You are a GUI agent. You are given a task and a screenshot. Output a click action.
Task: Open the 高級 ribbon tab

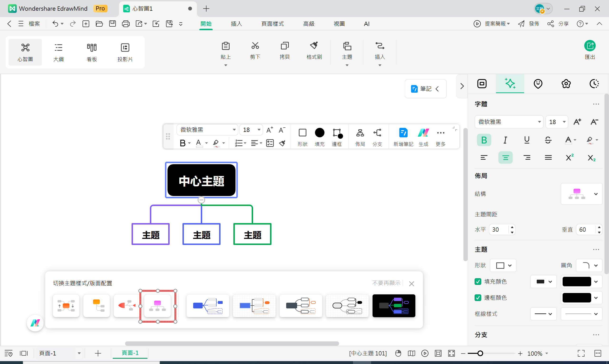point(309,24)
